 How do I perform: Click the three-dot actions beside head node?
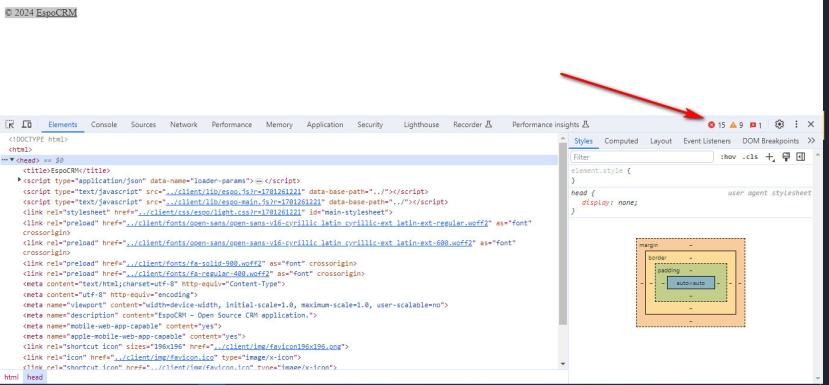click(x=4, y=160)
